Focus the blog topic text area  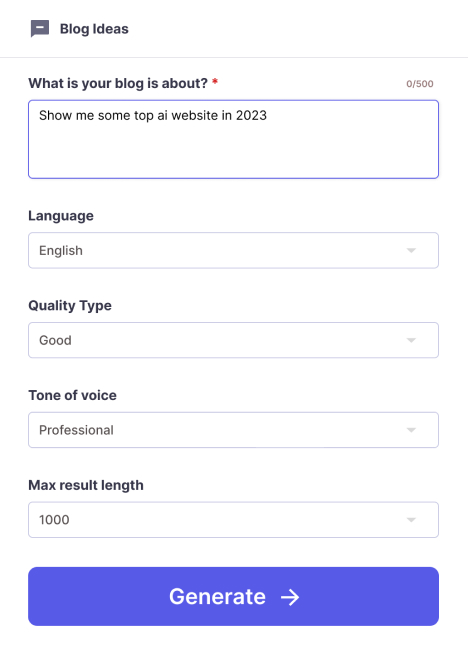point(233,139)
